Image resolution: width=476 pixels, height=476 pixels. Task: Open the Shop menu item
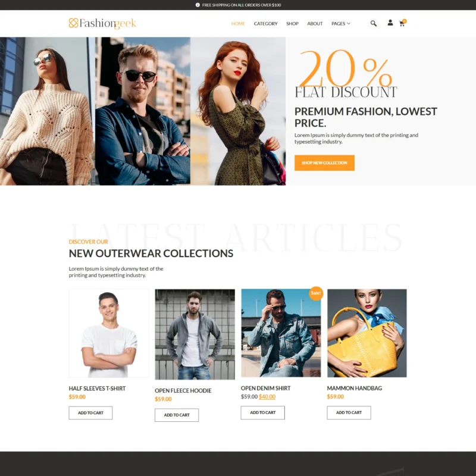[292, 24]
